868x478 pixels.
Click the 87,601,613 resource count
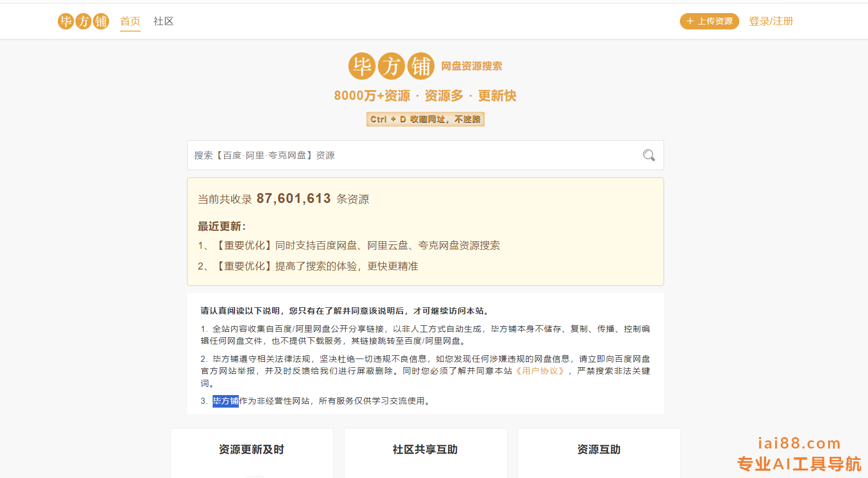click(294, 199)
